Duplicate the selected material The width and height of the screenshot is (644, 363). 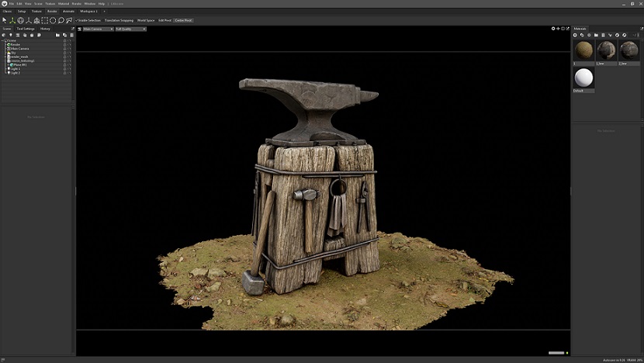(x=582, y=35)
